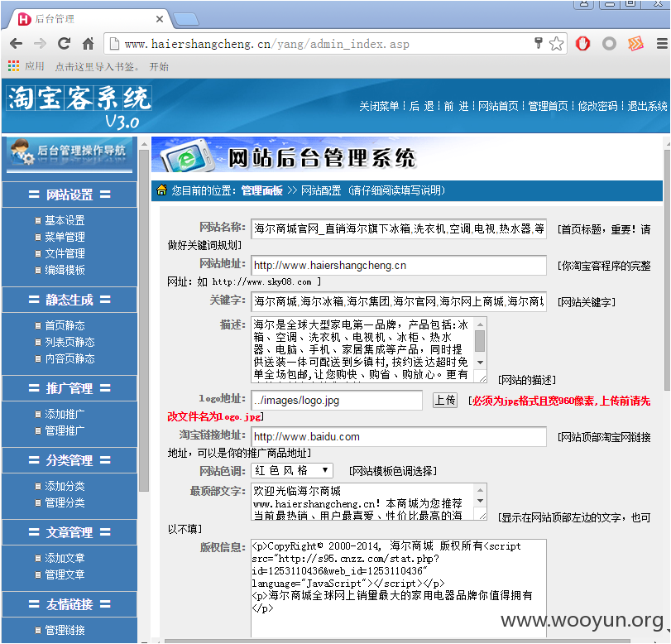
Task: Collapse the 分类管理 sidebar section
Action: point(69,460)
